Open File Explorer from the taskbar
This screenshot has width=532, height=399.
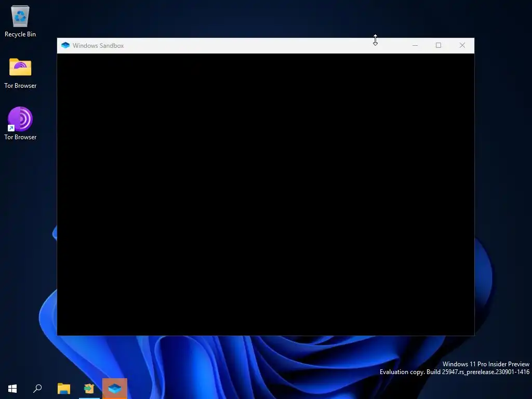coord(64,389)
